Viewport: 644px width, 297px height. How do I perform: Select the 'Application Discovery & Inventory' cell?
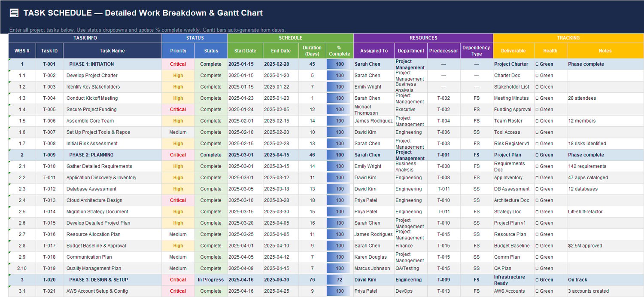[x=112, y=178]
